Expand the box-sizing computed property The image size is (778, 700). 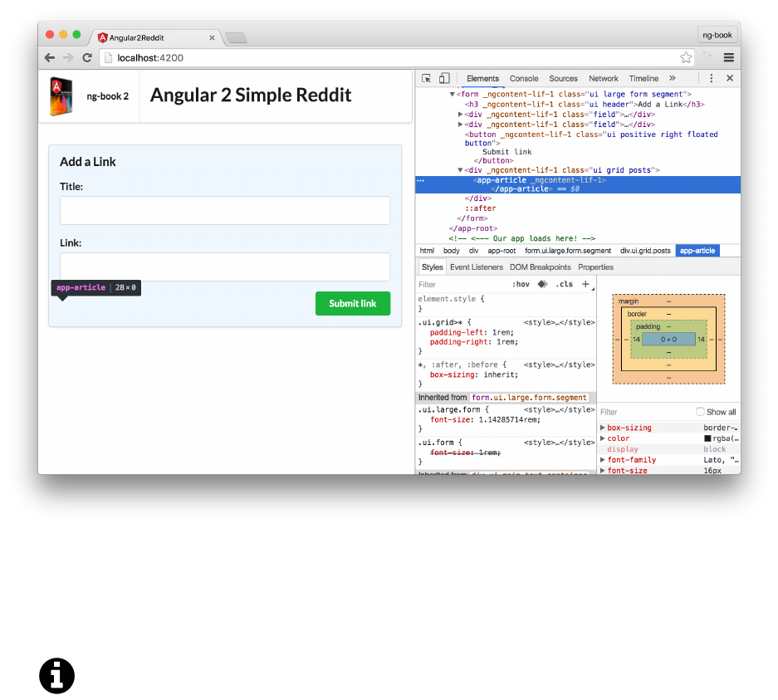tap(602, 428)
